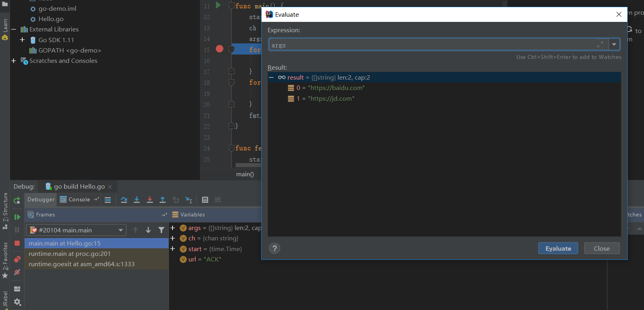Expand Scratches and Consoles
This screenshot has height=310, width=644.
coord(14,61)
